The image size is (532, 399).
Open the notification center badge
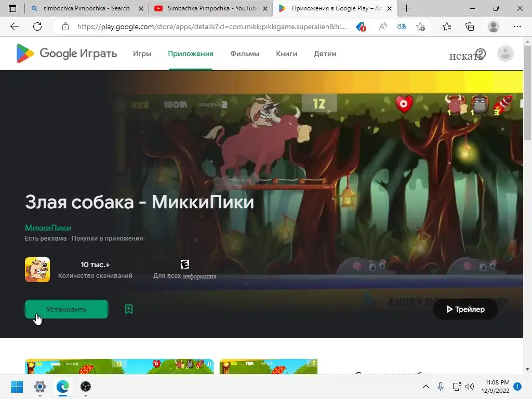coord(517,387)
